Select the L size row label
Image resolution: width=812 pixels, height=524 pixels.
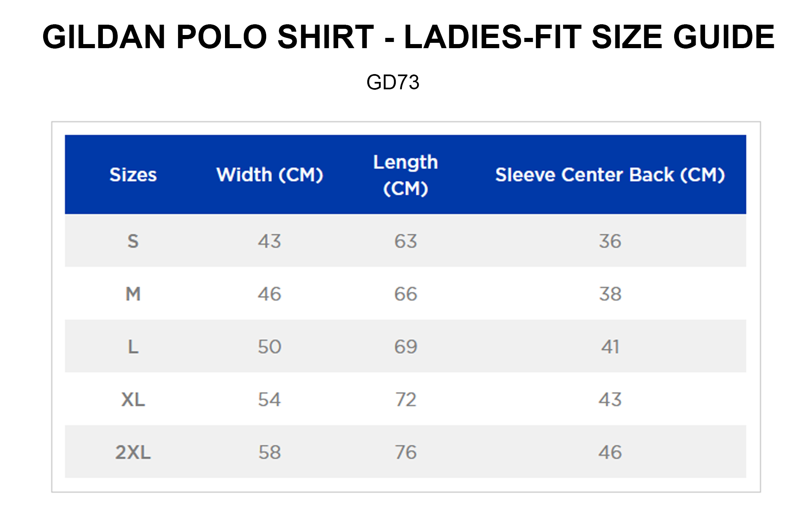point(133,347)
